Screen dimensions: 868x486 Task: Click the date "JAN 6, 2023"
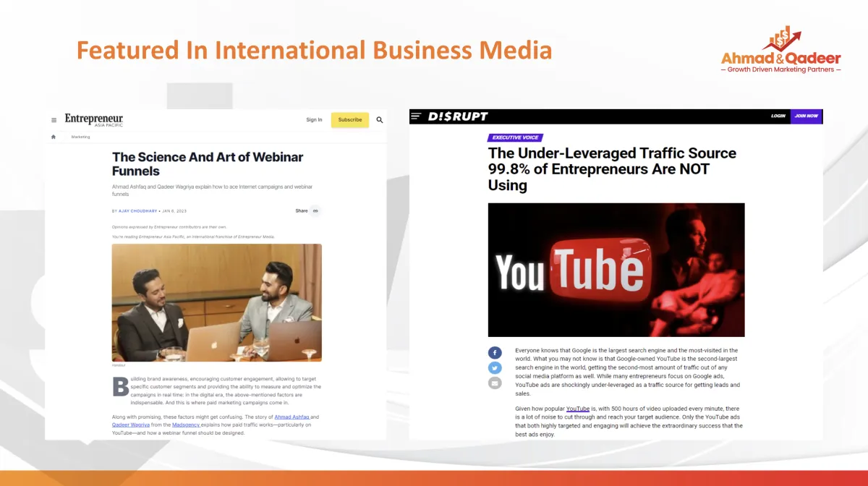point(175,211)
